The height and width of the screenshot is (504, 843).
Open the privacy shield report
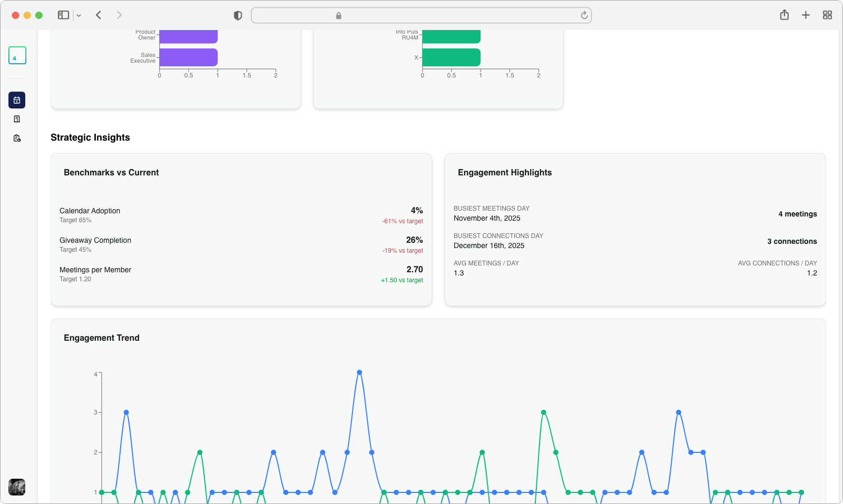point(238,16)
